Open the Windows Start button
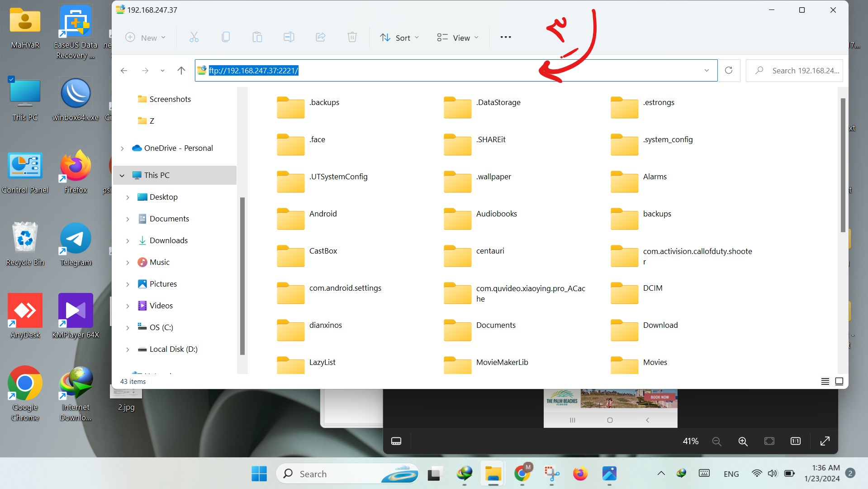This screenshot has width=868, height=489. point(259,474)
